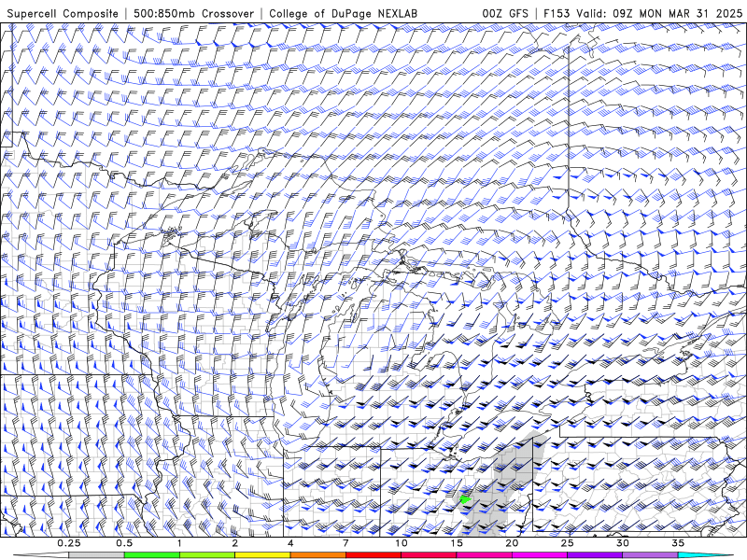Select the purple 25–30 legend swatch

click(x=595, y=555)
